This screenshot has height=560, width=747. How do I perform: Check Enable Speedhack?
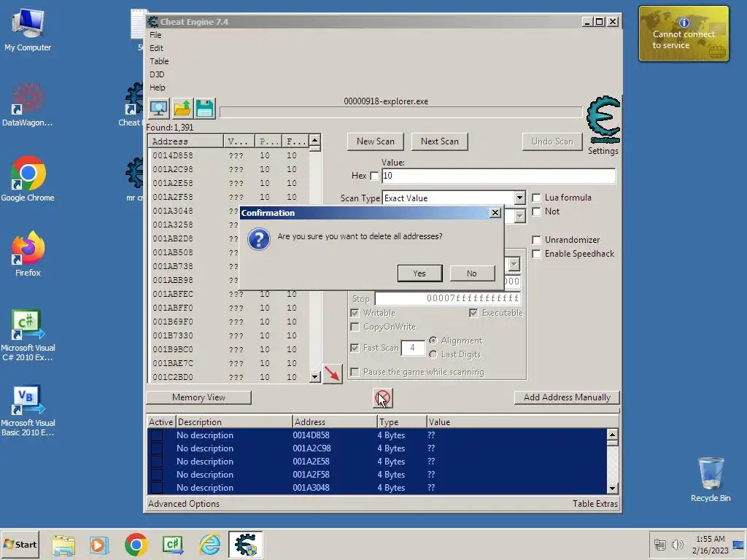[x=536, y=254]
